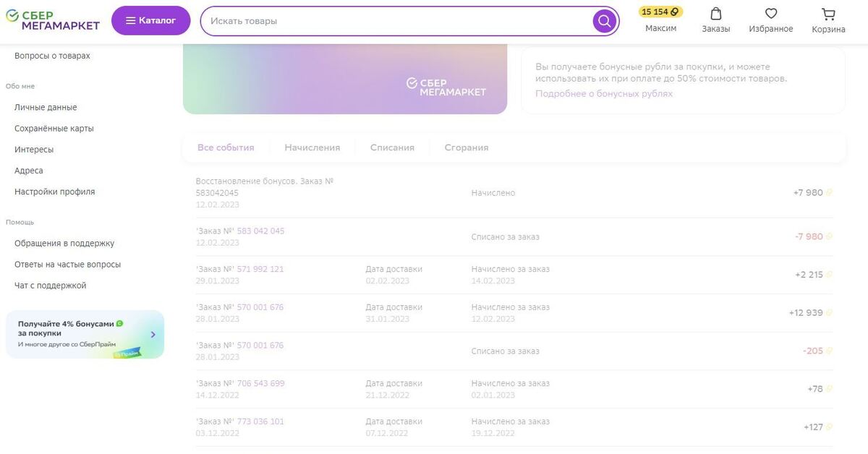Open order 570 001 676 with -205 write-off
Screen dimensions: 868x454
tap(260, 346)
